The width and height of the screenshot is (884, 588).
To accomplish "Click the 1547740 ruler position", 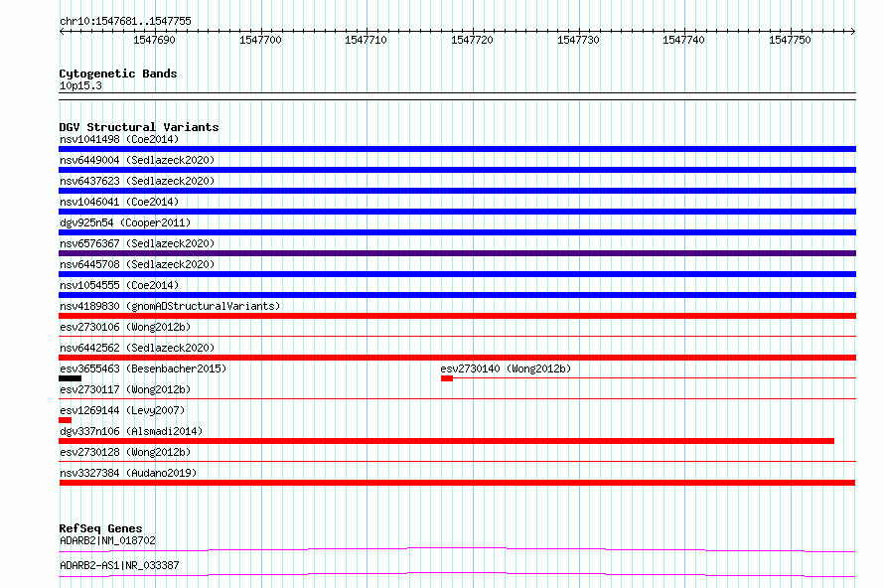I will pos(683,40).
